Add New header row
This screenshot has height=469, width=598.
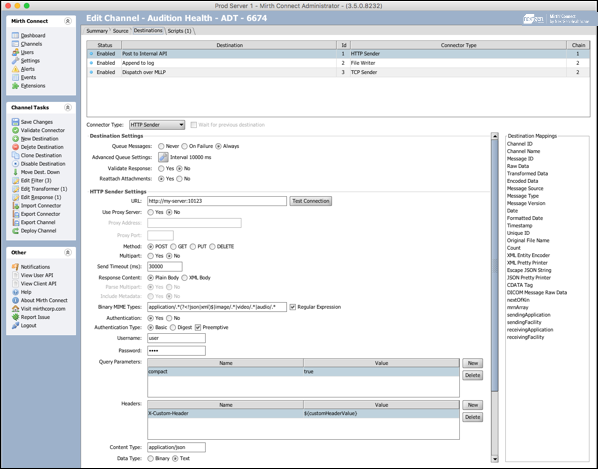[473, 405]
